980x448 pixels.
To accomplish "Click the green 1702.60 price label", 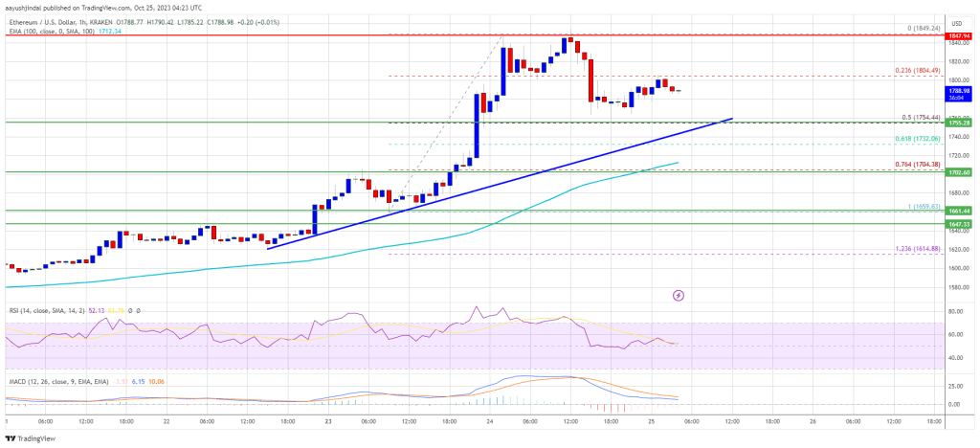I will [959, 172].
